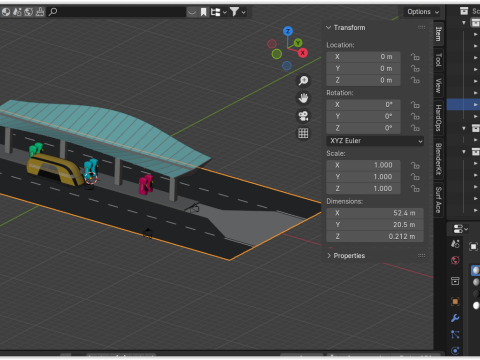
Task: Open the World properties red globe tab
Action: click(x=455, y=260)
